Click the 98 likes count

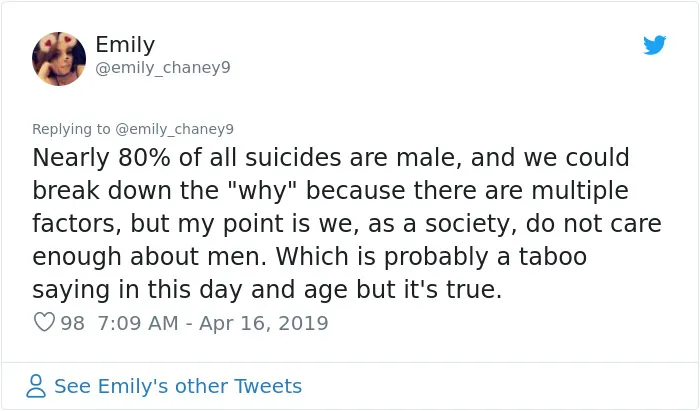coord(72,323)
